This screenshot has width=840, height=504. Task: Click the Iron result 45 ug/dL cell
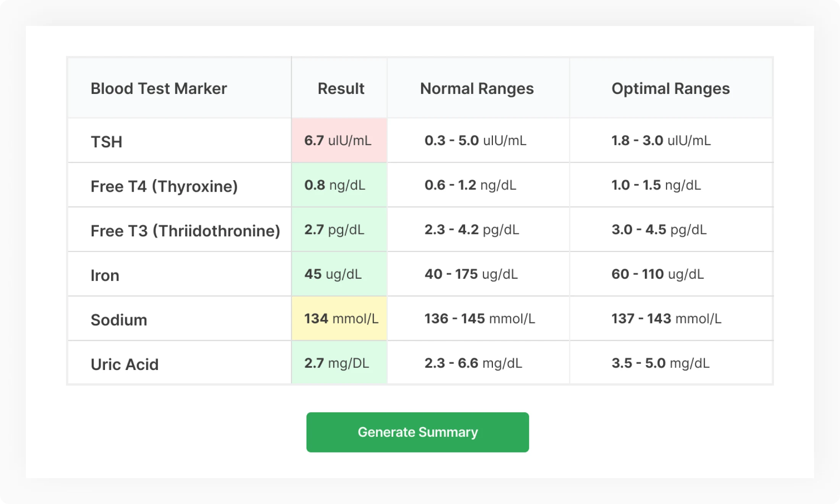[339, 274]
